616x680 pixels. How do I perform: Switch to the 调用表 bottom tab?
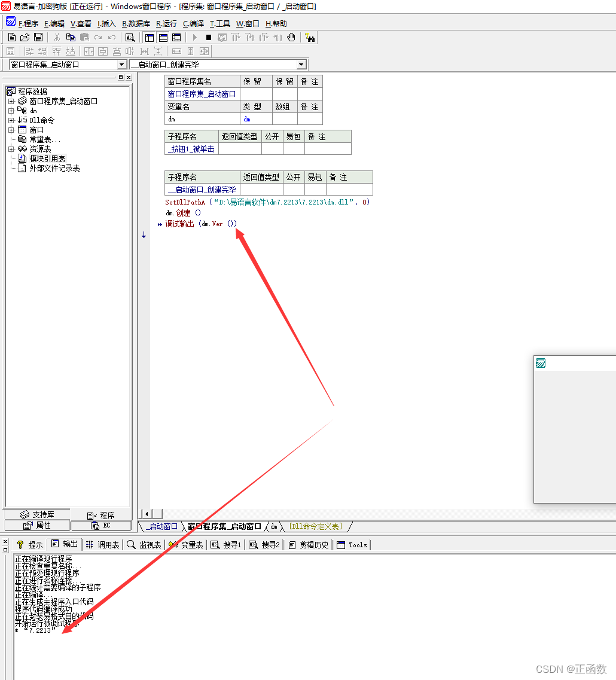point(102,545)
